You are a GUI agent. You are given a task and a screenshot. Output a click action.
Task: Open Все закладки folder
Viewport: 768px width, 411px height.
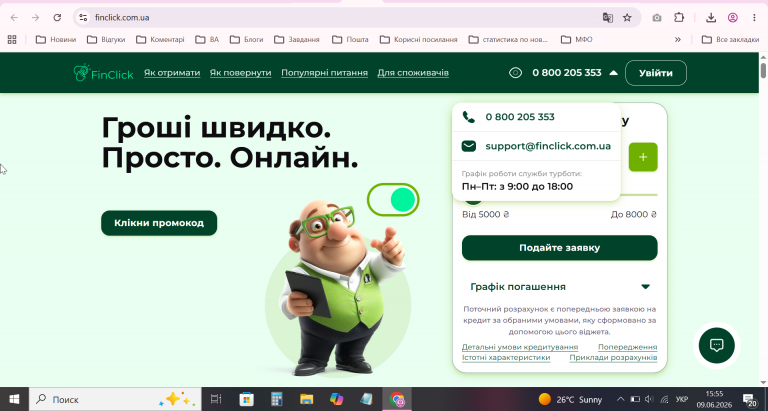(x=730, y=39)
